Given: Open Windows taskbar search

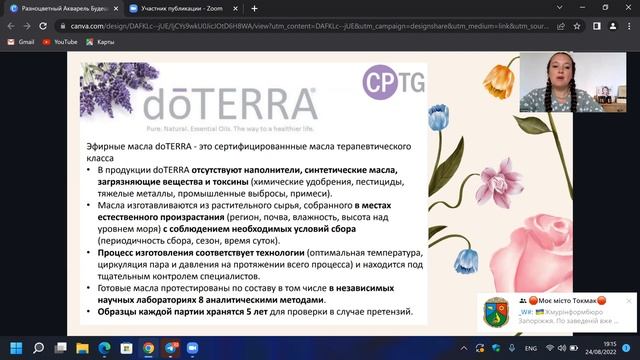Looking at the screenshot, I should click(38, 348).
